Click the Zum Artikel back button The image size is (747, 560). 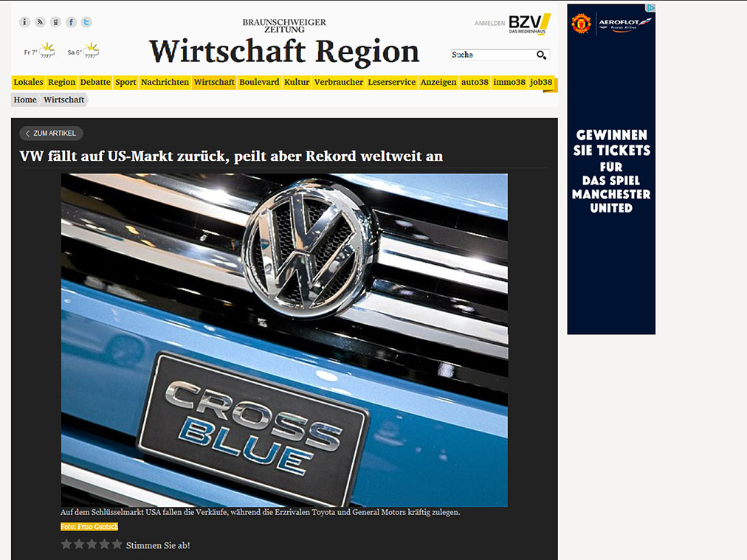tap(51, 134)
